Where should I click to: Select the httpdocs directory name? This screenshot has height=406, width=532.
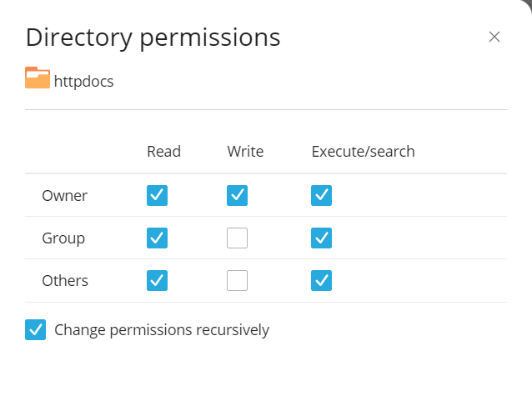pyautogui.click(x=83, y=82)
